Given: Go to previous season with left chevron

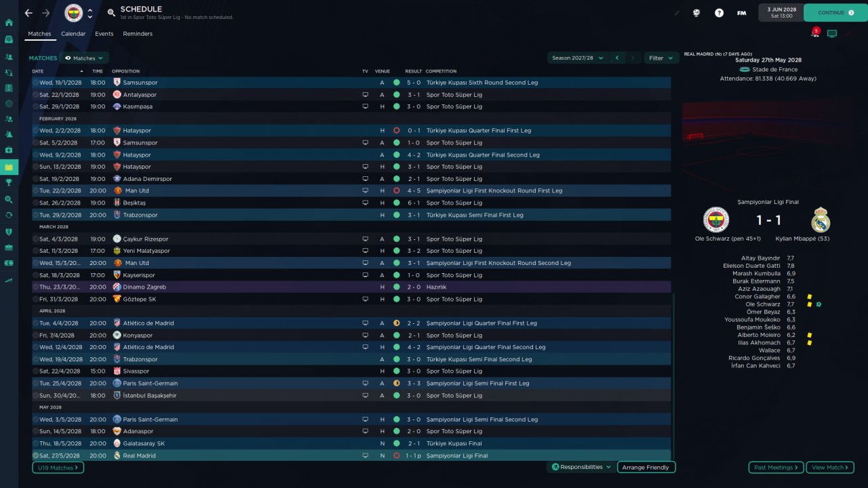Looking at the screenshot, I should tap(617, 58).
